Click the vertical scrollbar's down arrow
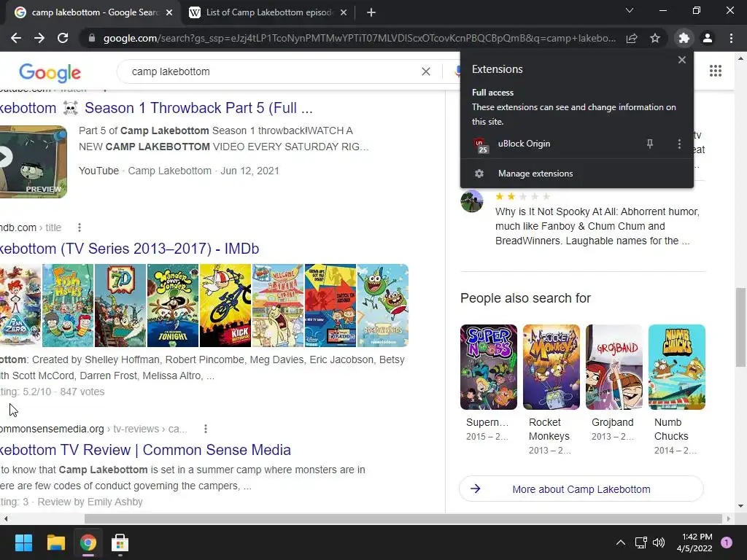The image size is (747, 560). pyautogui.click(x=740, y=506)
